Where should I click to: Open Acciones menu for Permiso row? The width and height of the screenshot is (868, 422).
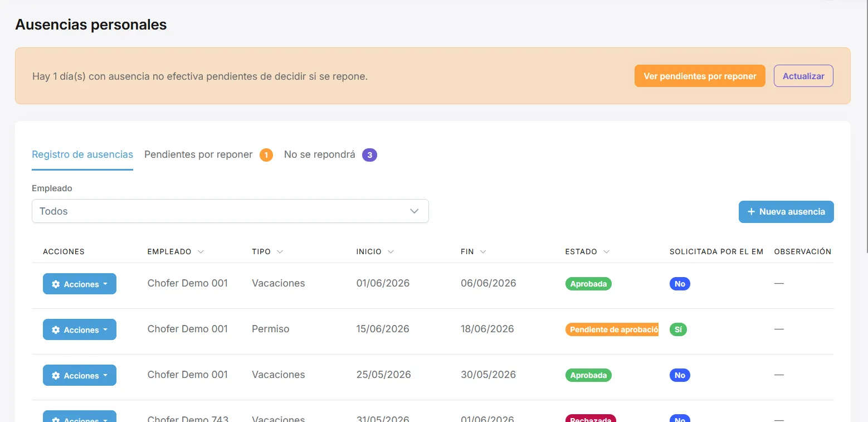point(80,329)
